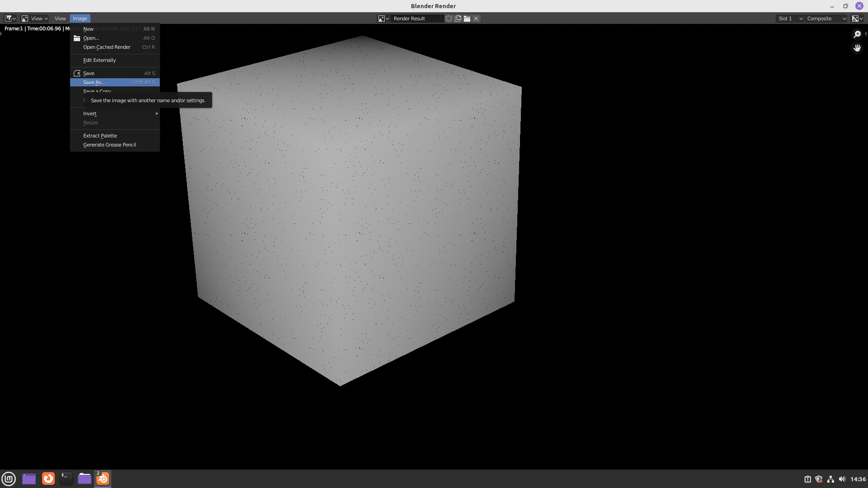Click the zoom magnifier viewport gizmo
The height and width of the screenshot is (488, 868).
(857, 34)
